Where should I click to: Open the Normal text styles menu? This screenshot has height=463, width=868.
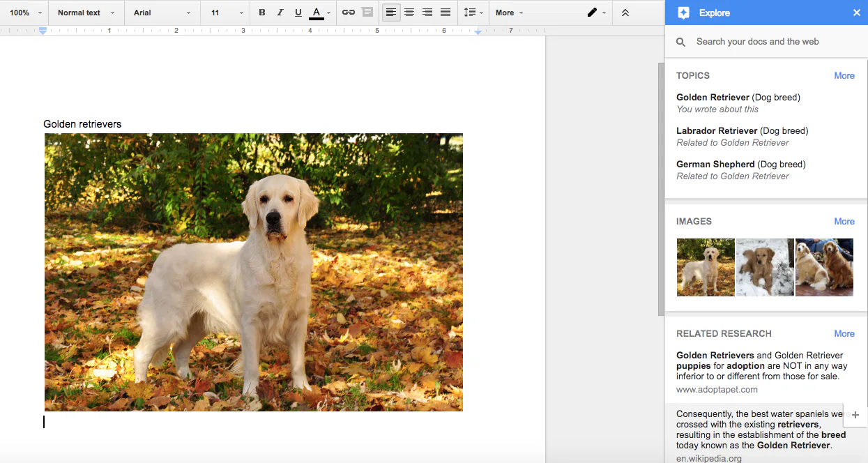83,13
